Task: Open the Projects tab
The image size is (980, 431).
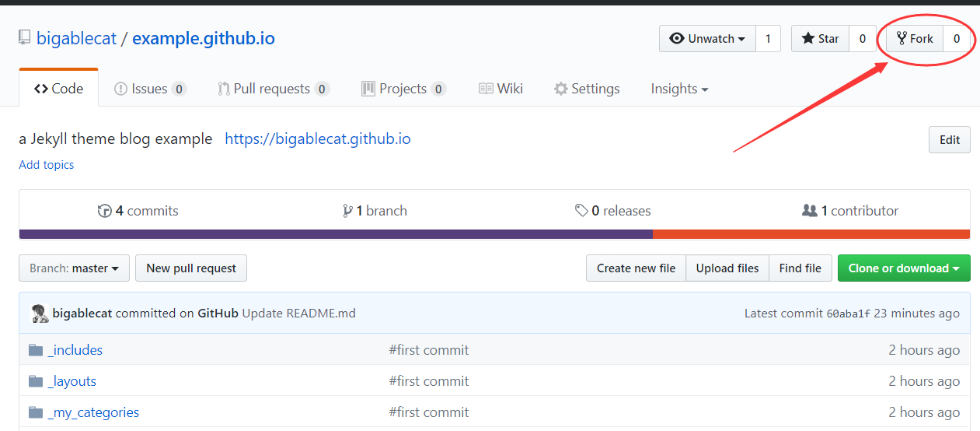Action: pos(403,89)
